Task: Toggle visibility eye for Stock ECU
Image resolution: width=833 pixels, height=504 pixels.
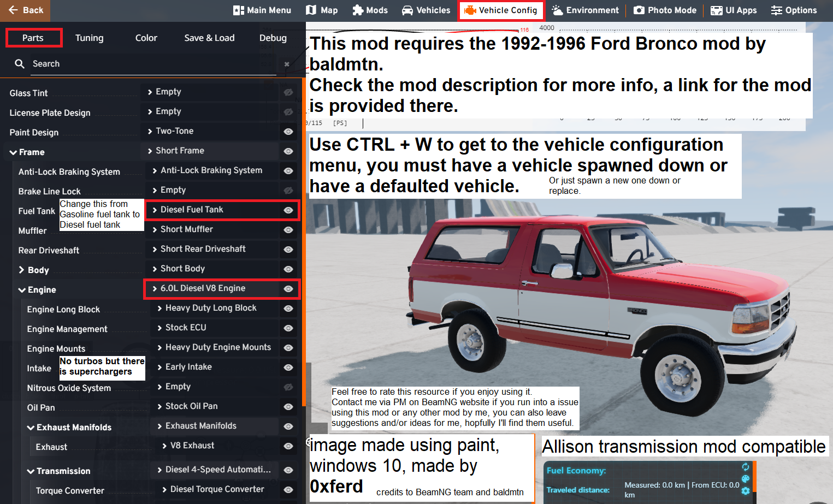Action: [x=288, y=328]
